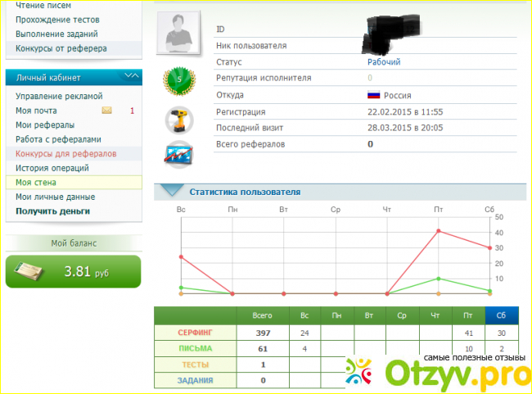Click the envelope icon beside Моя почта
Screen dimensions: 532x394
click(x=106, y=111)
